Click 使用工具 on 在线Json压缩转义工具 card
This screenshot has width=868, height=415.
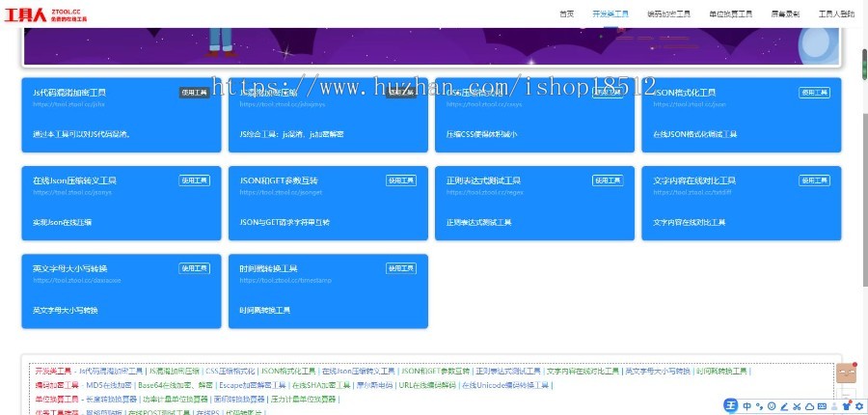[x=194, y=180]
